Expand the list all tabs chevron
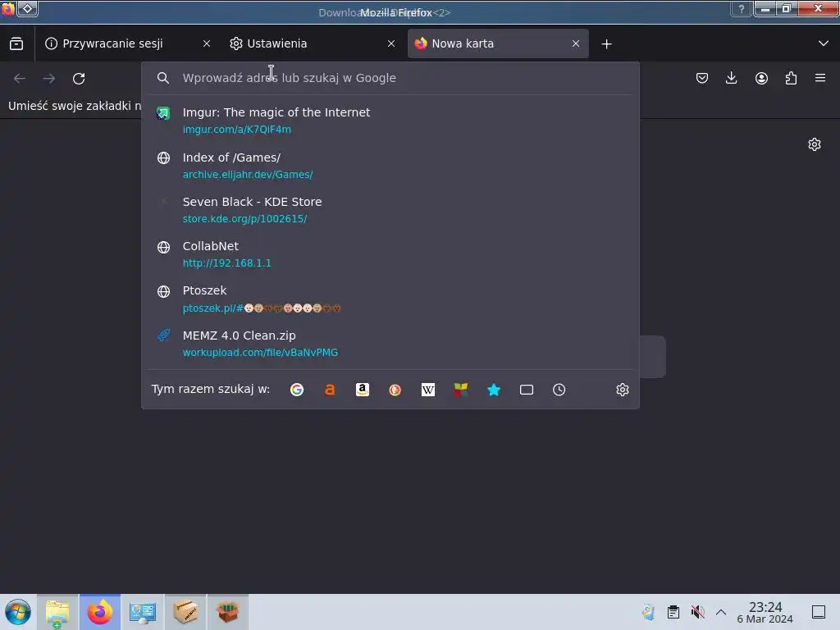 824,43
